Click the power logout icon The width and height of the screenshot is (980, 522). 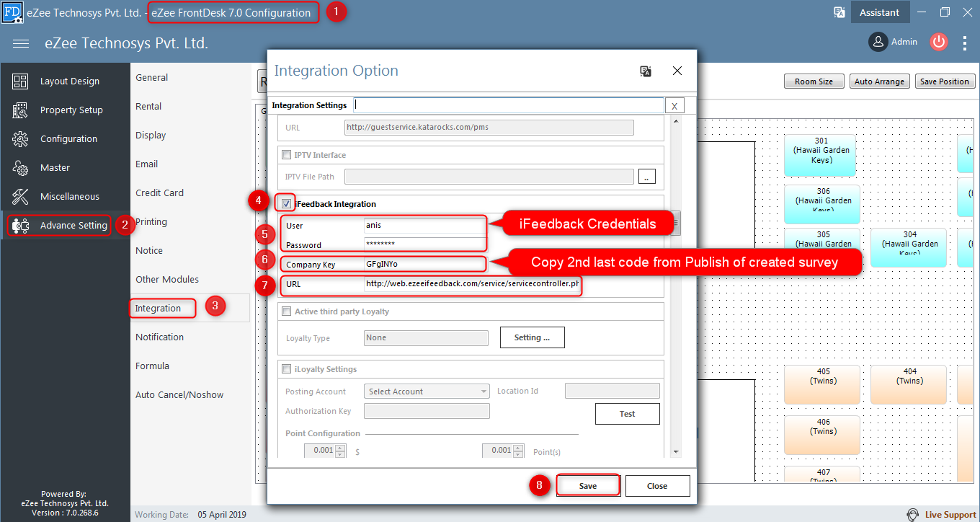[938, 42]
